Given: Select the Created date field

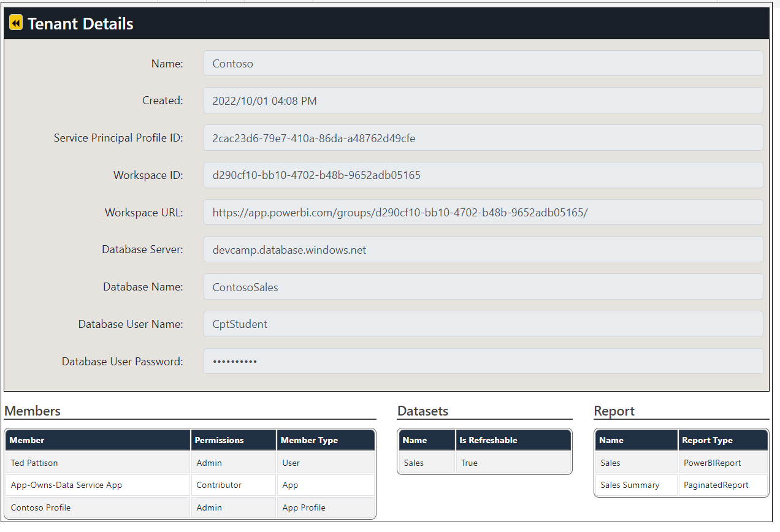Looking at the screenshot, I should click(483, 101).
